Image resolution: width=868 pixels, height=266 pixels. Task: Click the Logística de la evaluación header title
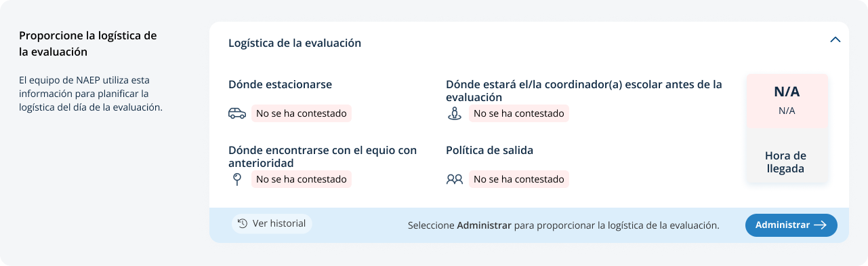tap(295, 43)
